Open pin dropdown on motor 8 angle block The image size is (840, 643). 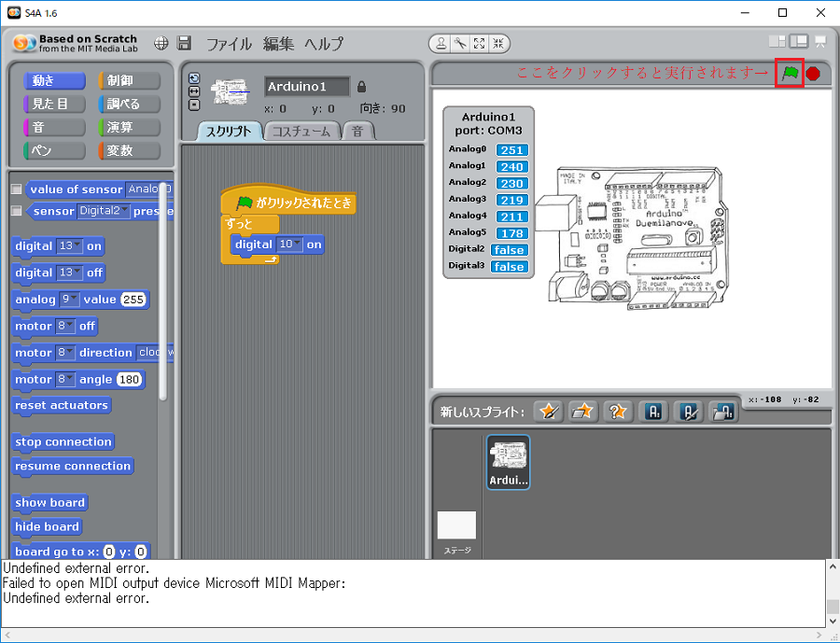click(x=66, y=379)
